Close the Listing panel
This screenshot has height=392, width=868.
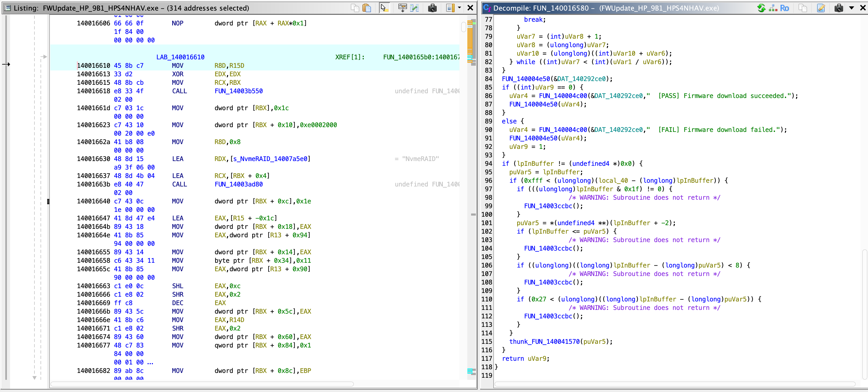click(x=470, y=8)
